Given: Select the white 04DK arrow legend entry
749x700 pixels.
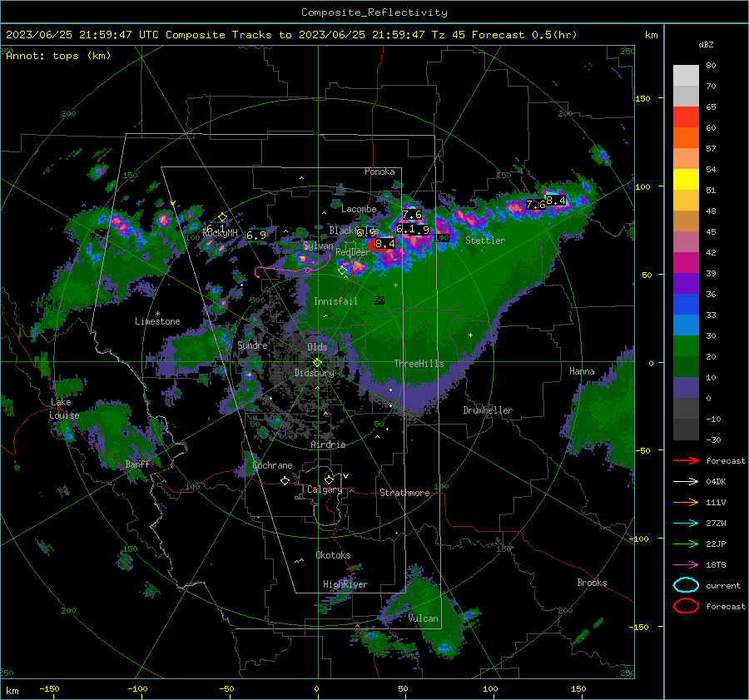Looking at the screenshot, I should click(x=686, y=482).
